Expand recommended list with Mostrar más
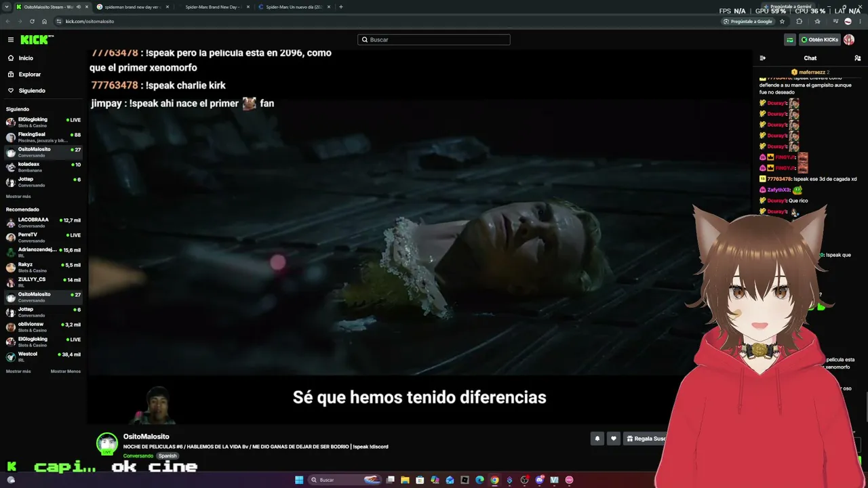The image size is (868, 488). coord(18,371)
